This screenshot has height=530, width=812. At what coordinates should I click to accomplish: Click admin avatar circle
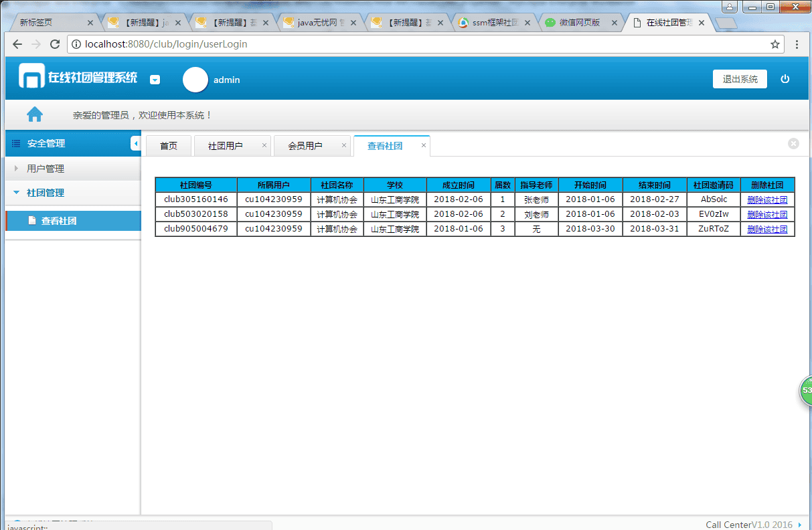195,80
